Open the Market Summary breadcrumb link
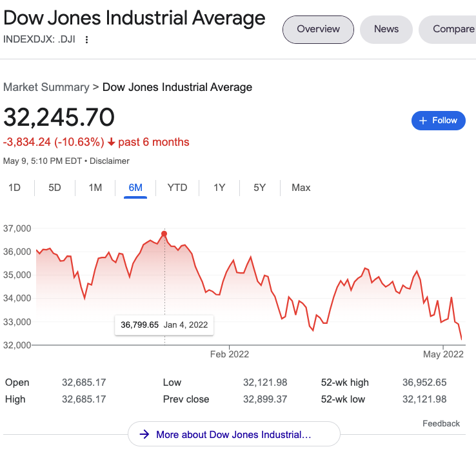 [46, 87]
